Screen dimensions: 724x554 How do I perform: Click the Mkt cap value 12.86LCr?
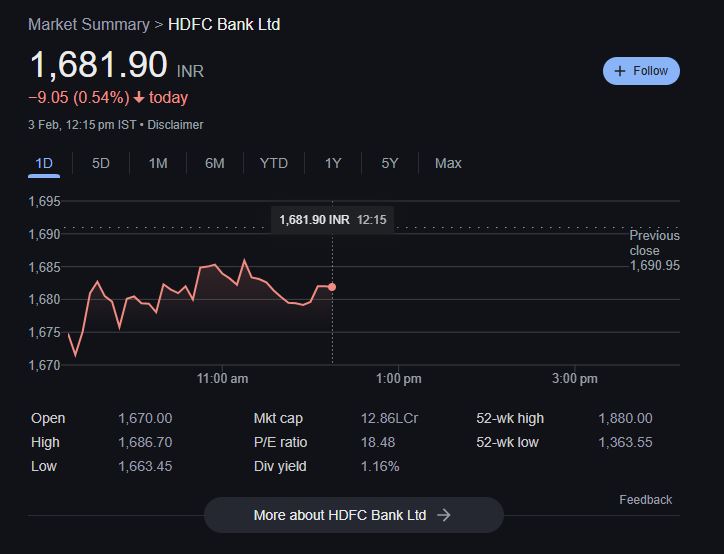pos(389,418)
